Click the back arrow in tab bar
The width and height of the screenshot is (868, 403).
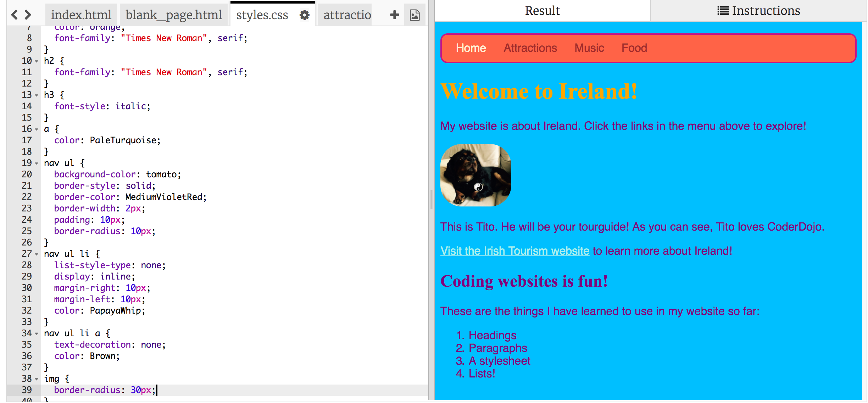pyautogui.click(x=14, y=15)
